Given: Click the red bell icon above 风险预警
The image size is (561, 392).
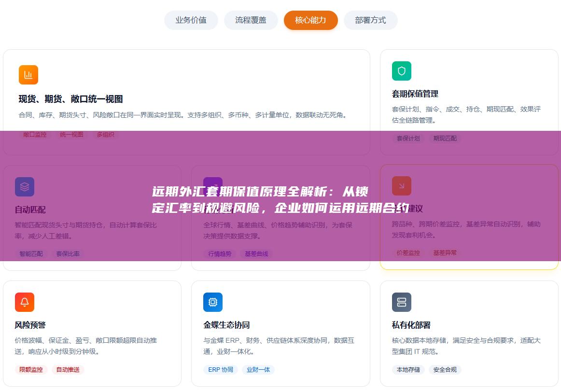Looking at the screenshot, I should [24, 302].
